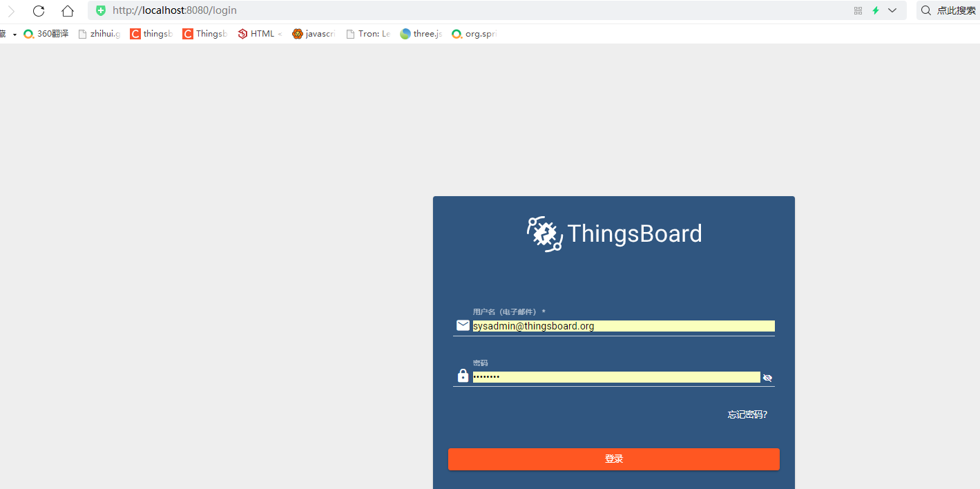Expand the address bar dropdown chevron
Screen dimensions: 980x489
point(892,10)
